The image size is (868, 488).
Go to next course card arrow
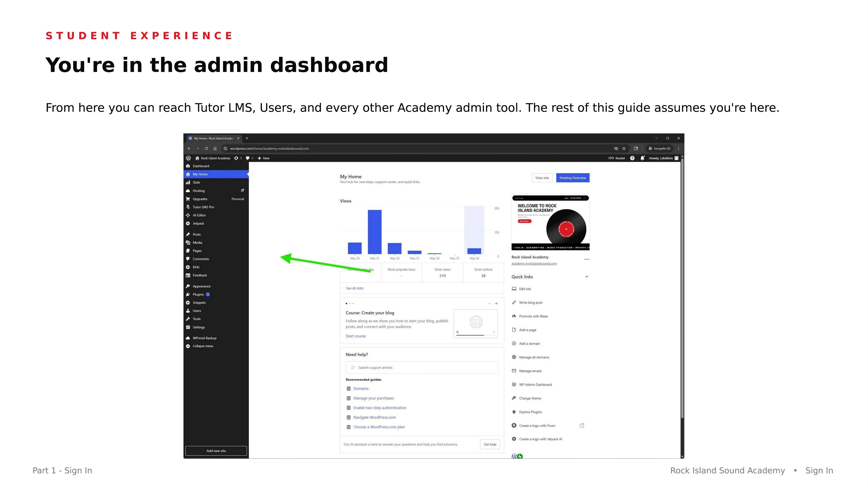pos(496,303)
